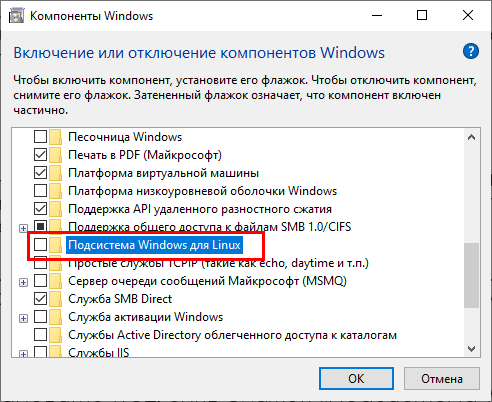Click folder icon beside Песочница Windows
The height and width of the screenshot is (402, 492).
pyautogui.click(x=55, y=137)
